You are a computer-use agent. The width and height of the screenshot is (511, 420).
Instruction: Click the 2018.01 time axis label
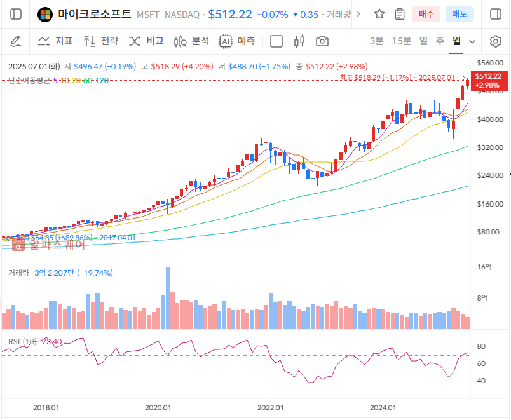(46, 408)
